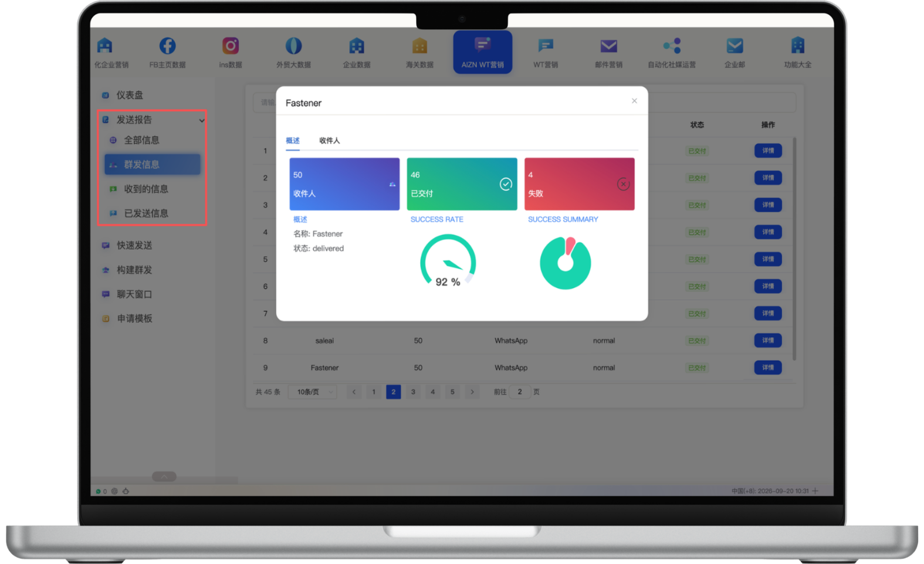Select 群发信息 in the sidebar

[x=153, y=165]
